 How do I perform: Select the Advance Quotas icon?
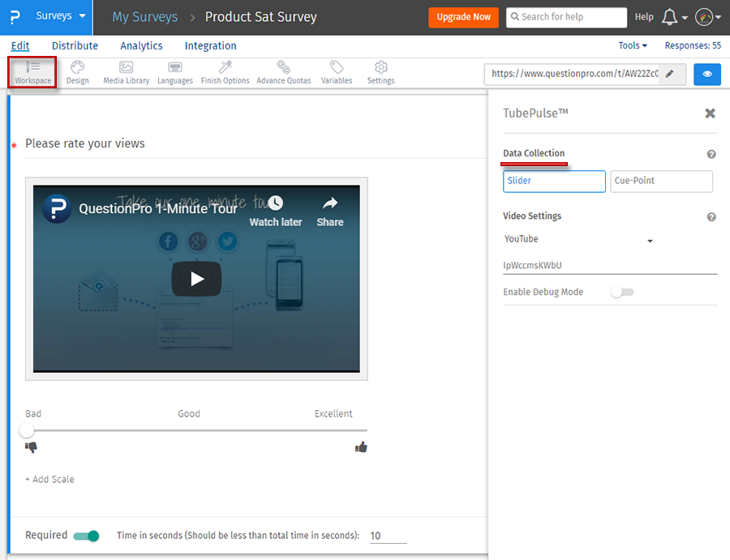tap(283, 73)
